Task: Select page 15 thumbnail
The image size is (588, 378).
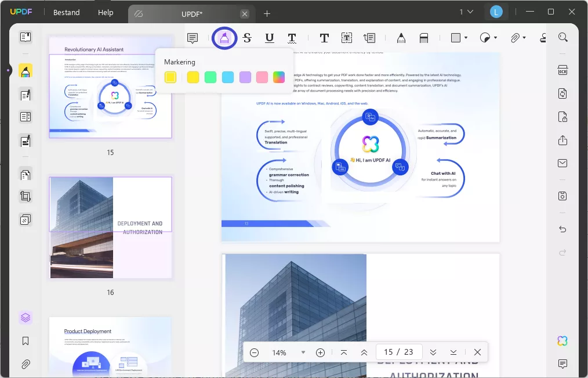Action: point(110,87)
